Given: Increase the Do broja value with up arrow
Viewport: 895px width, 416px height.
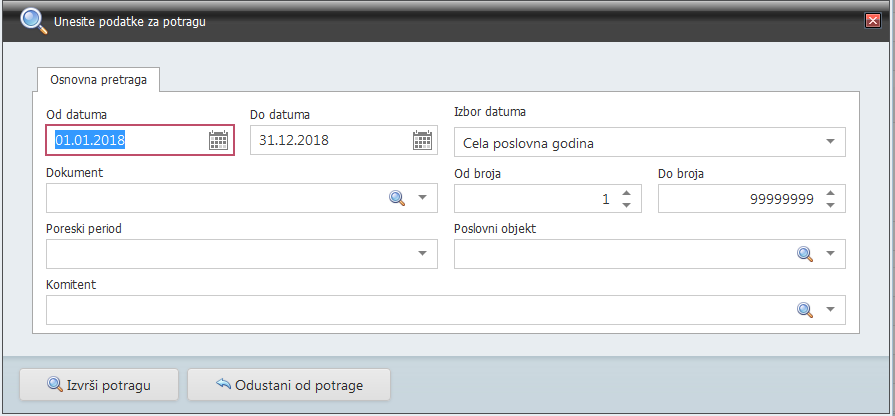Looking at the screenshot, I should point(830,193).
